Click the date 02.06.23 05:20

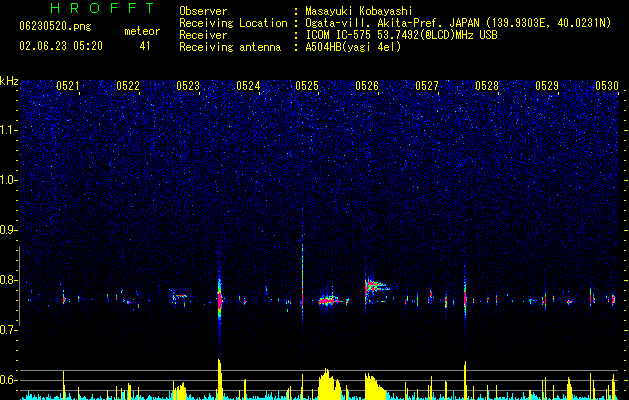pos(61,46)
